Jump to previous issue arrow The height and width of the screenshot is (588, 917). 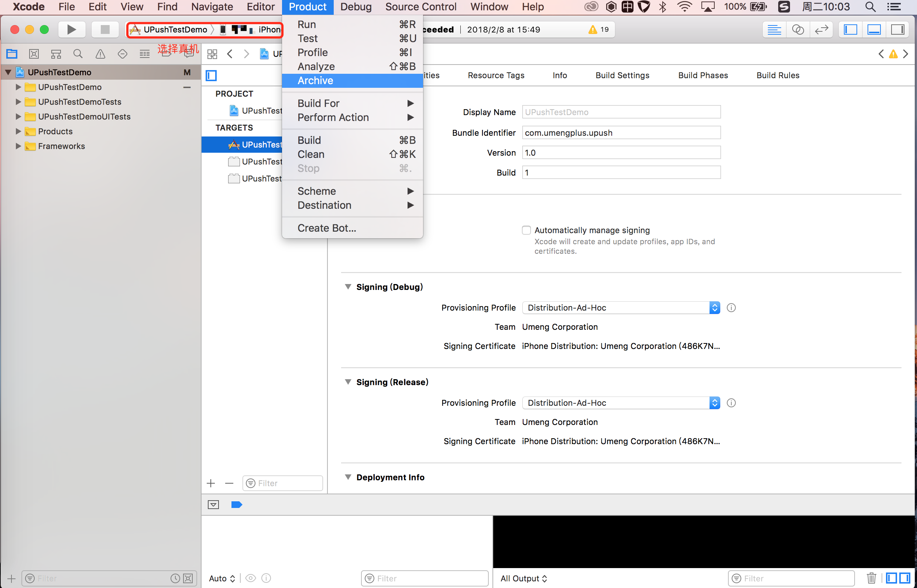tap(881, 54)
